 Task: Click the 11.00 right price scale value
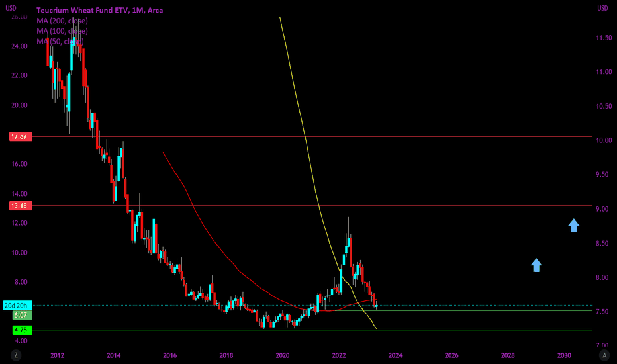604,72
